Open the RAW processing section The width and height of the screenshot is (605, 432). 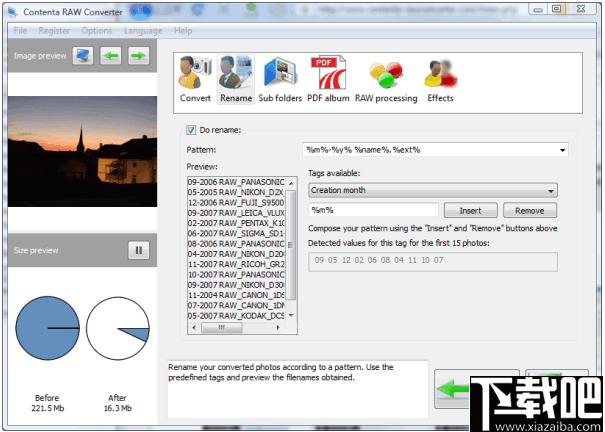coord(386,81)
